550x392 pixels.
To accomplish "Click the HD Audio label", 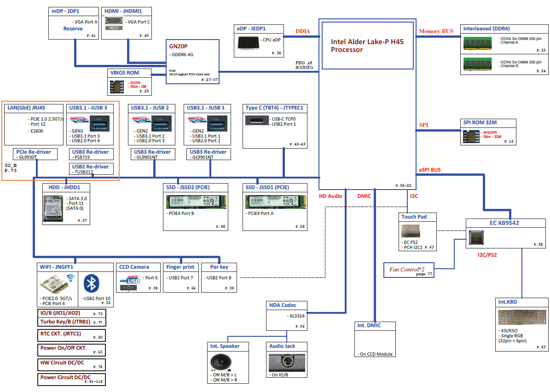I will pos(330,196).
